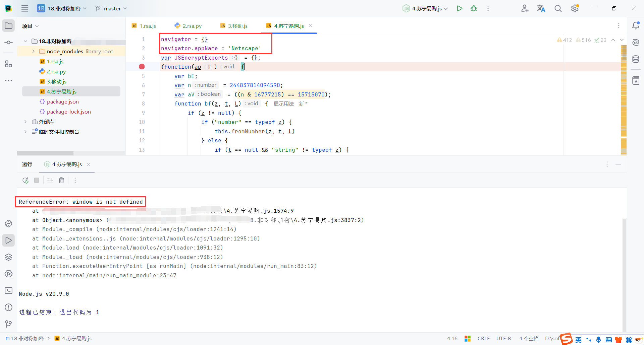Expand the node_modules folder
The height and width of the screenshot is (345, 644).
tap(33, 51)
